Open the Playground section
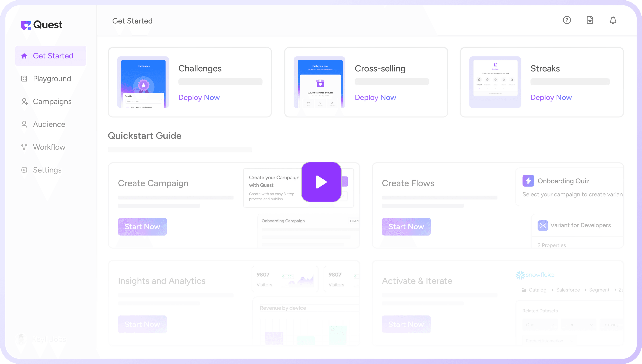 (x=52, y=78)
